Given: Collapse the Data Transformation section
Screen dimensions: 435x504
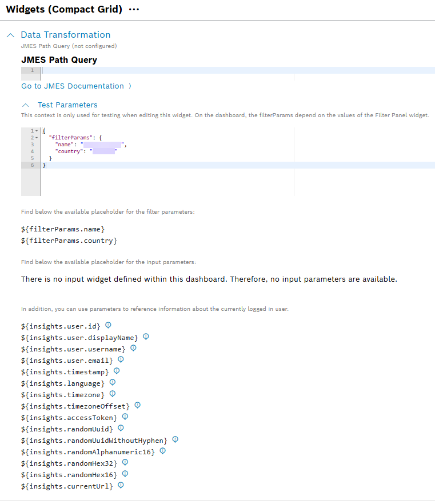Looking at the screenshot, I should (11, 35).
